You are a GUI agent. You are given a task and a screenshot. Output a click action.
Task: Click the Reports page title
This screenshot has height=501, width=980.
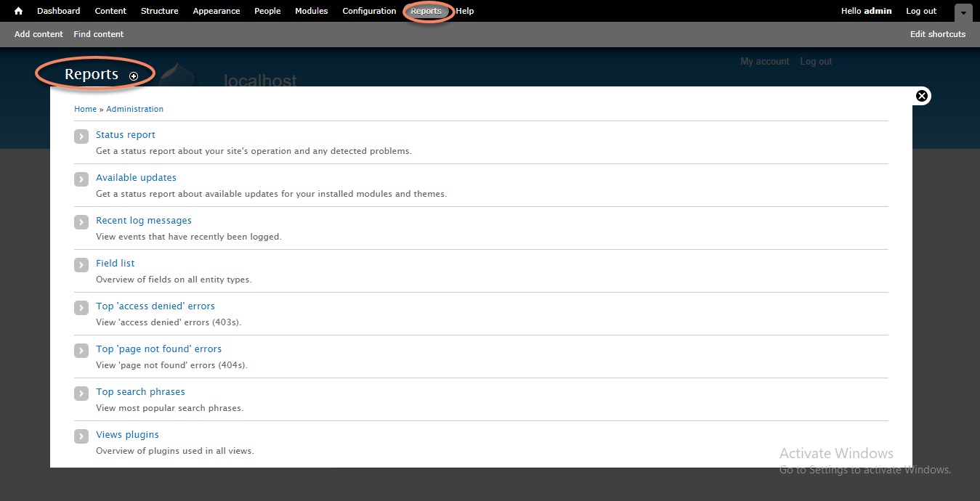tap(92, 74)
